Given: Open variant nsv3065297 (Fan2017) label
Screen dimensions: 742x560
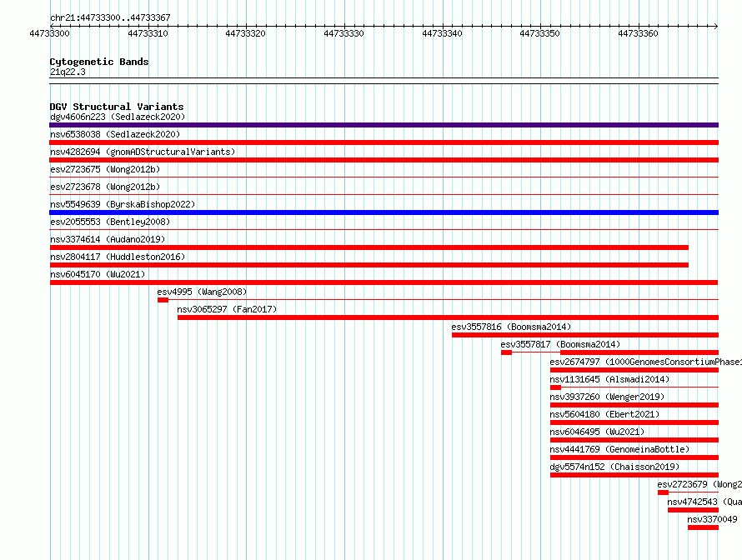Looking at the screenshot, I should point(227,309).
